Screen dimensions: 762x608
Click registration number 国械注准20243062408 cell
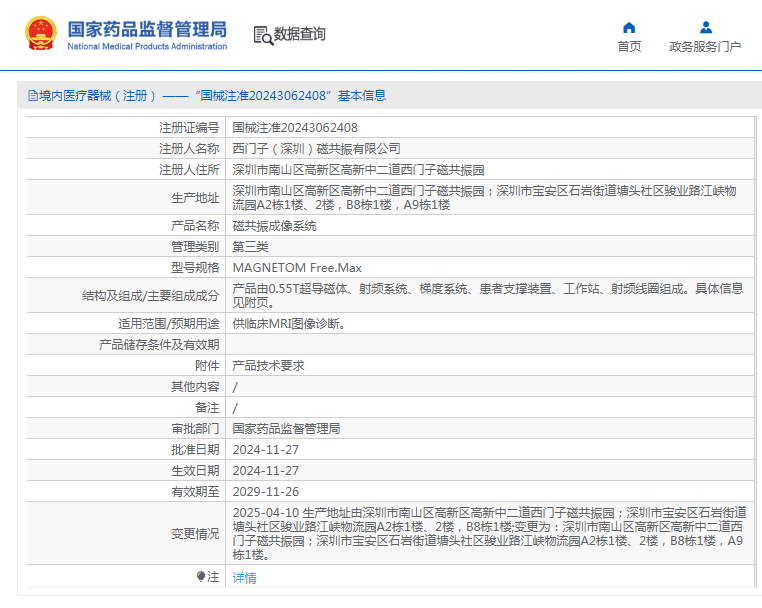(x=295, y=127)
